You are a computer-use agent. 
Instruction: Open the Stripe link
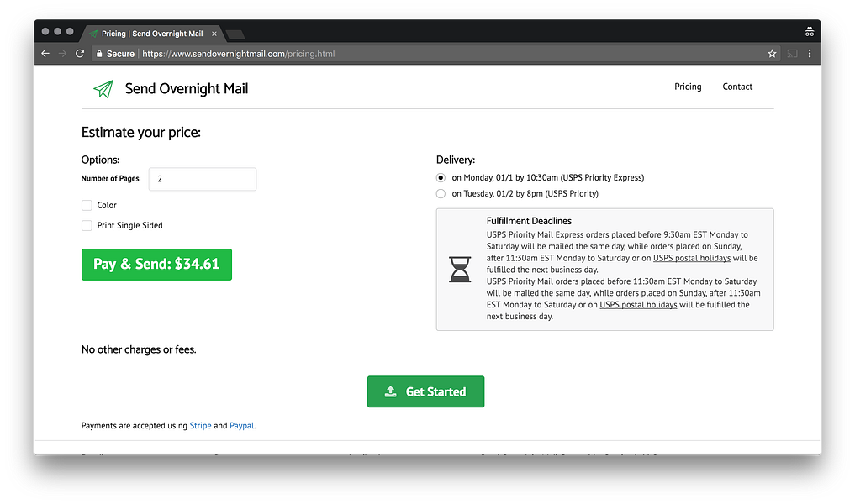pos(200,426)
